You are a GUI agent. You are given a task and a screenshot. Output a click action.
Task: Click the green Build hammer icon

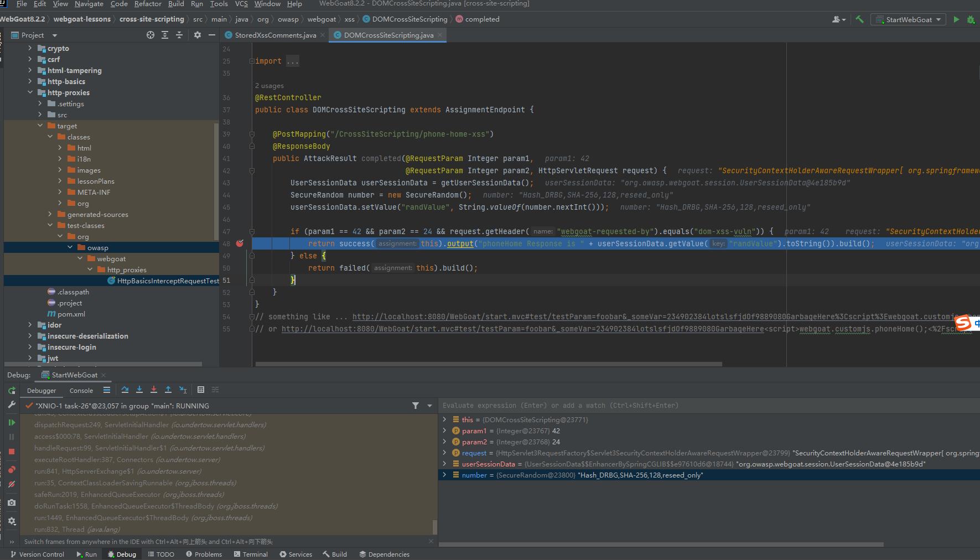tap(859, 19)
